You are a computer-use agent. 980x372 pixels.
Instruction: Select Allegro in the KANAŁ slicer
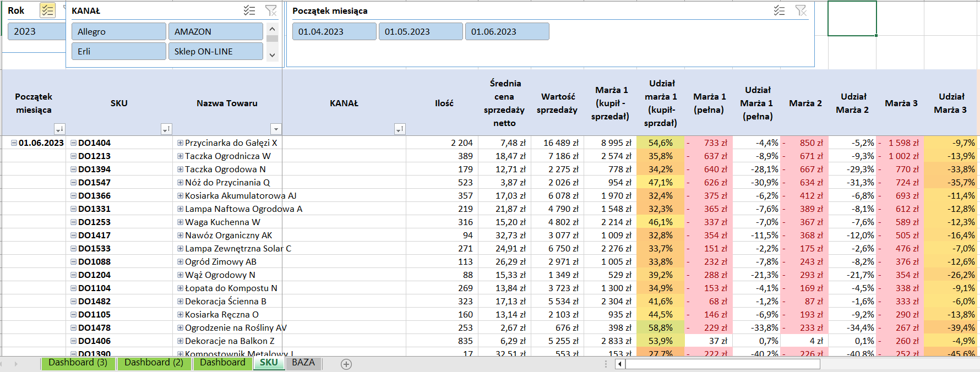tap(118, 31)
